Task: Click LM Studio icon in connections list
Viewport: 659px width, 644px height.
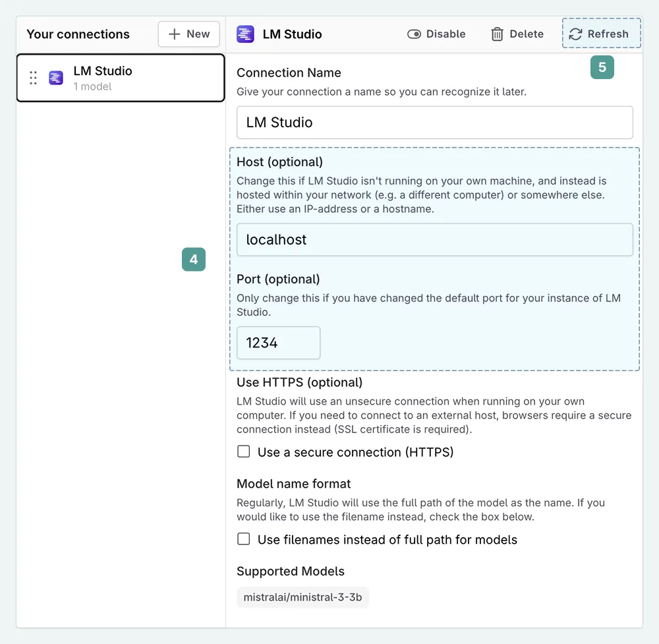Action: point(56,78)
